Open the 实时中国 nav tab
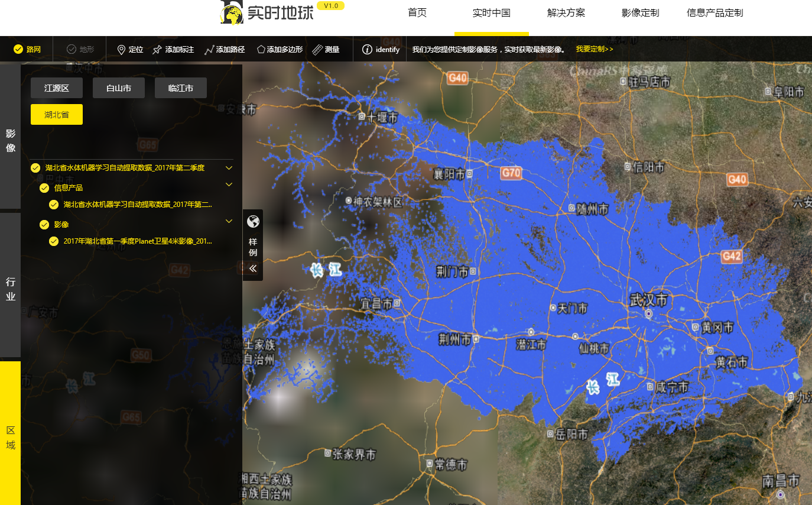 pos(492,13)
